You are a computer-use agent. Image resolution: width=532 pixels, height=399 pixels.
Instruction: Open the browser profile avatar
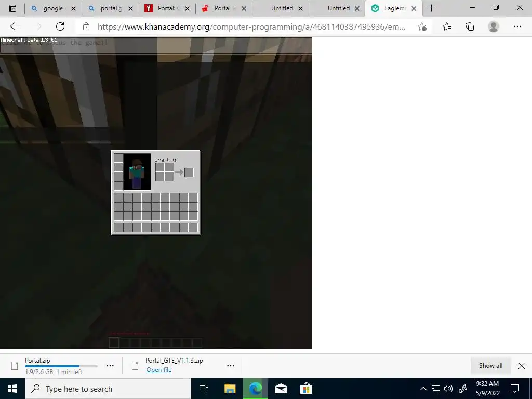point(494,26)
